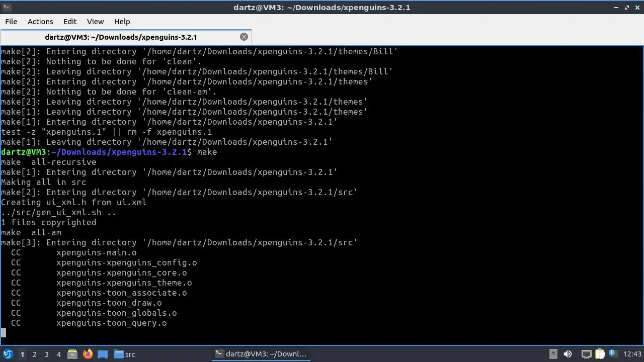Click the '1 files copyrighted' output line
The width and height of the screenshot is (644, 362).
[x=48, y=222]
